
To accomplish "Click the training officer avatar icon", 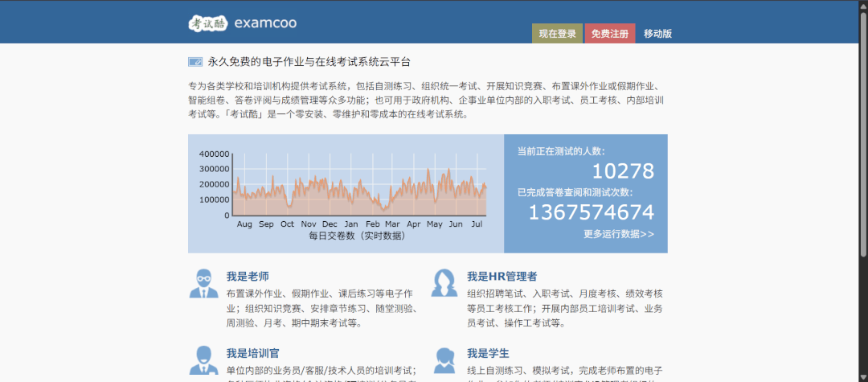I will pos(203,360).
